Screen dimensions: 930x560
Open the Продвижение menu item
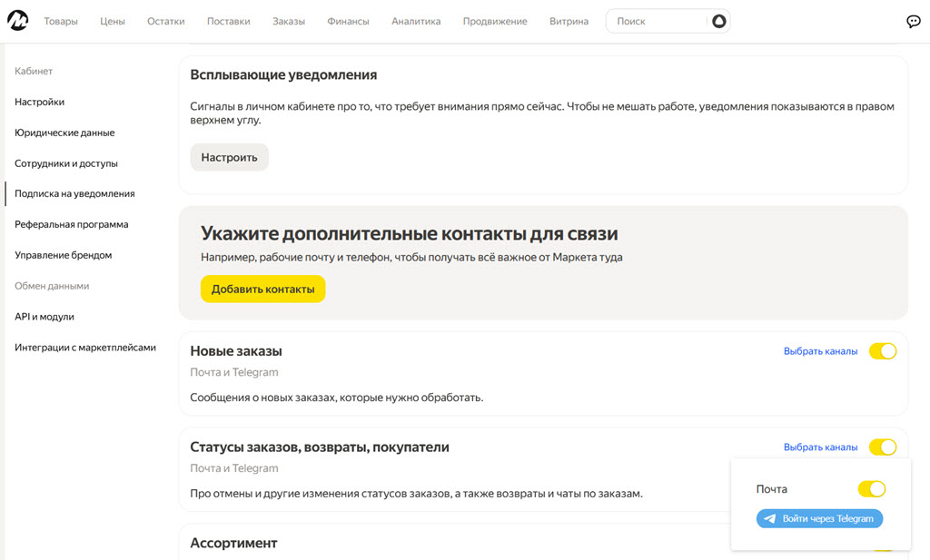point(495,22)
